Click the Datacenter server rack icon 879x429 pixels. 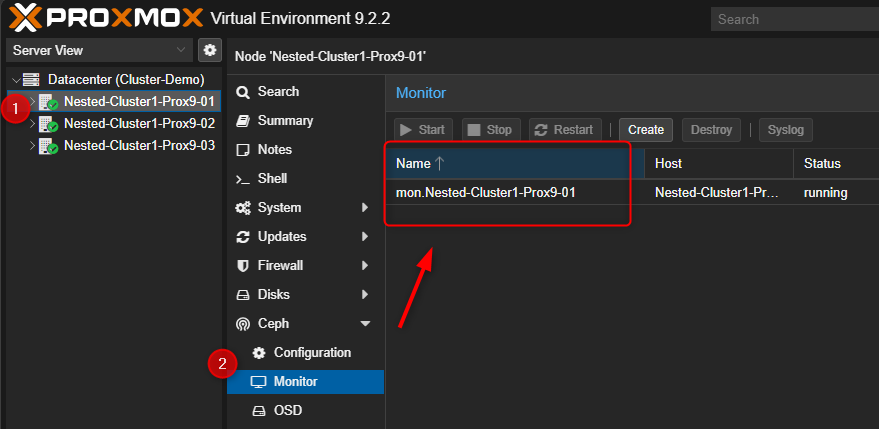tap(31, 80)
